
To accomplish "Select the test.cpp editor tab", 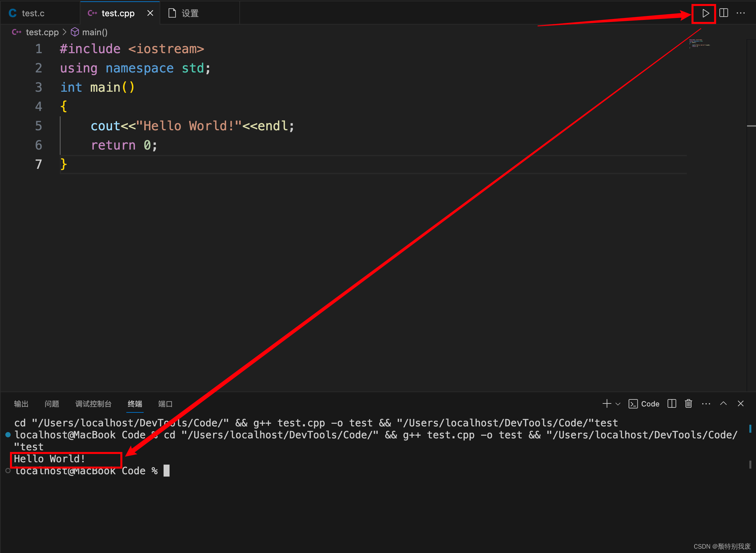I will point(120,13).
